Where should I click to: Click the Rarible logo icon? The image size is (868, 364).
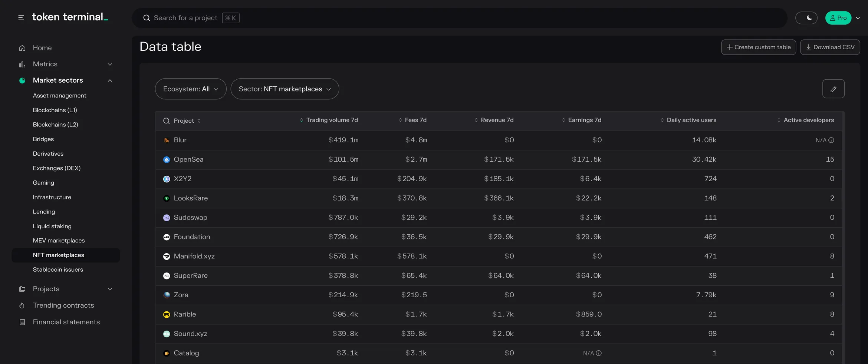pos(167,314)
